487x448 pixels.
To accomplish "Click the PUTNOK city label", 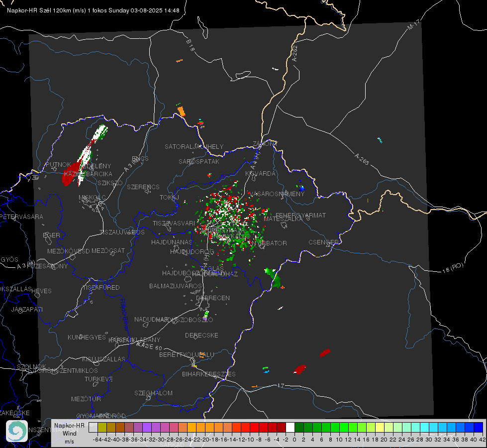I will [x=59, y=165].
